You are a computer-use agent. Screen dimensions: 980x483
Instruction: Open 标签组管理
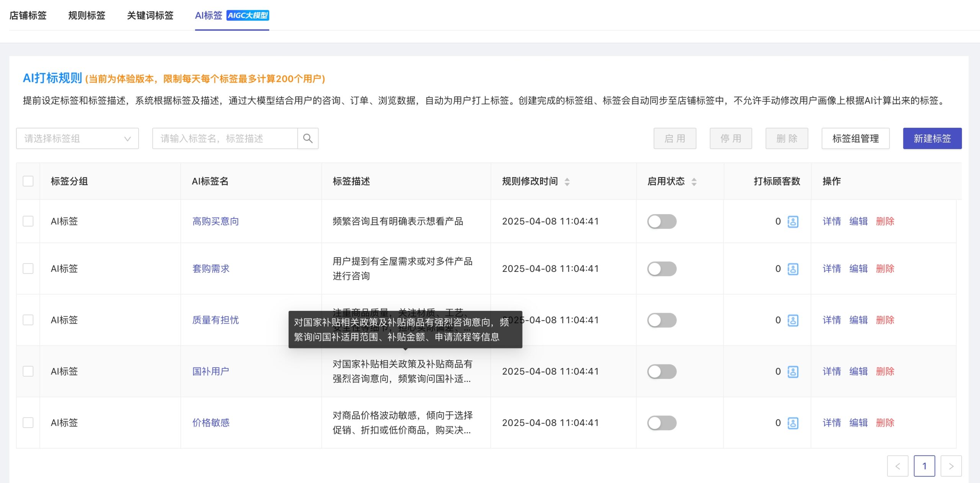pyautogui.click(x=856, y=138)
